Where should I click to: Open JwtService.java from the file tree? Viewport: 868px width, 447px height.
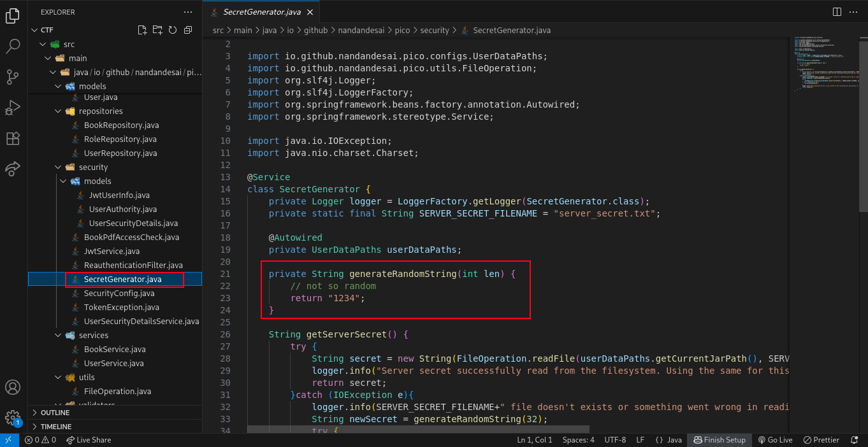click(x=112, y=252)
